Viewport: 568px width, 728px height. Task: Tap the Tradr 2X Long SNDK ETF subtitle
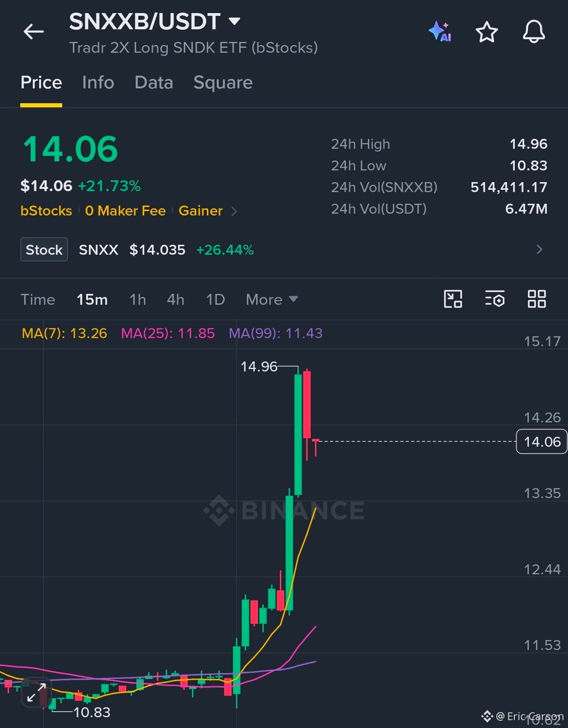coord(193,47)
